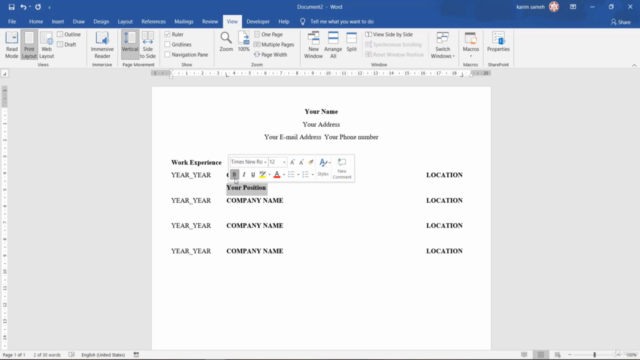Screen dimensions: 640x360
Task: Switch to the Insert tab
Action: point(58,22)
